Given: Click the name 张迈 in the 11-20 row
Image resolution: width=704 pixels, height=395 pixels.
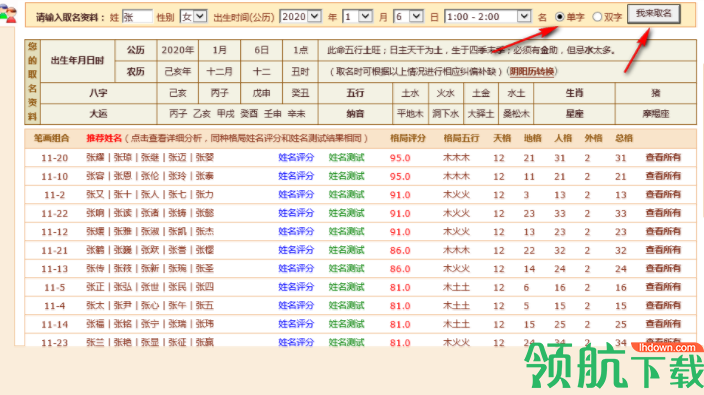Looking at the screenshot, I should (177, 158).
